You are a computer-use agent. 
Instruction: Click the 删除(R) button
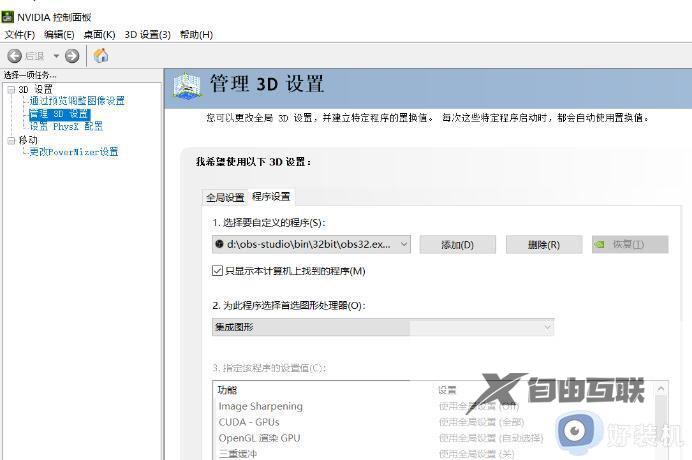click(x=543, y=244)
